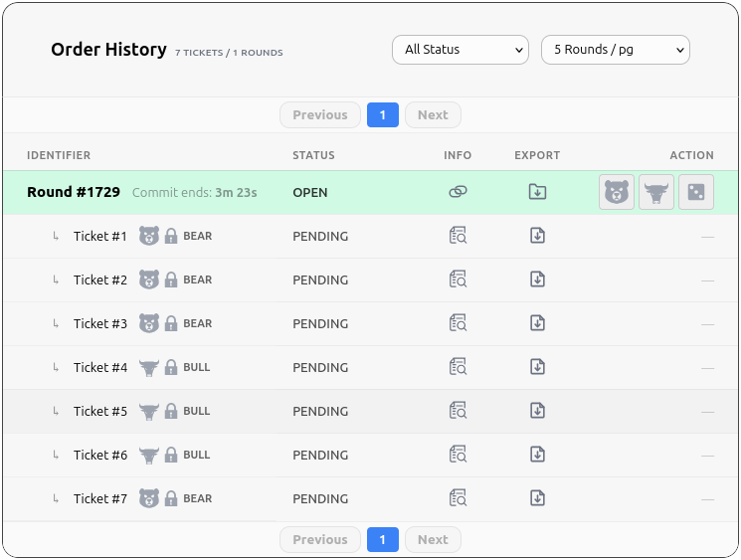Image resolution: width=741 pixels, height=560 pixels.
Task: Click the bull action button for Round #1729
Action: tap(656, 192)
